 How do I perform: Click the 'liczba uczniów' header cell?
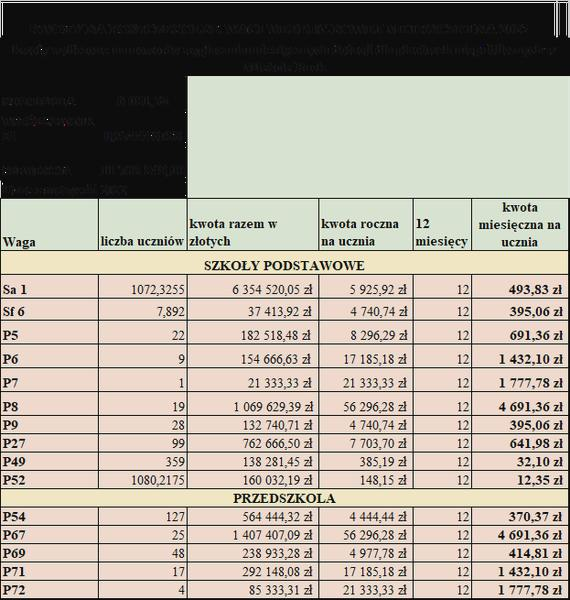[x=143, y=225]
